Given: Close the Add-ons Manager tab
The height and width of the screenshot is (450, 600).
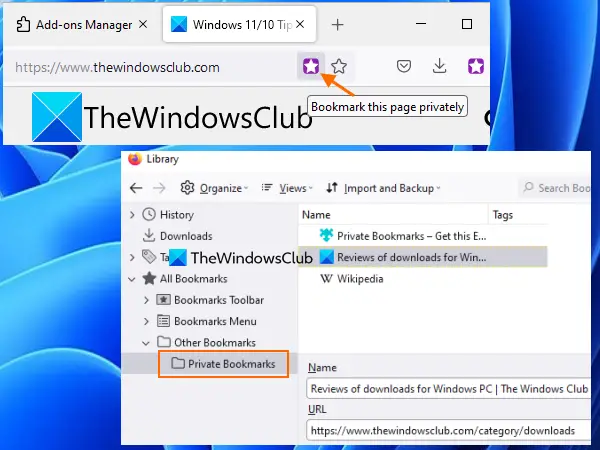Looking at the screenshot, I should point(143,24).
